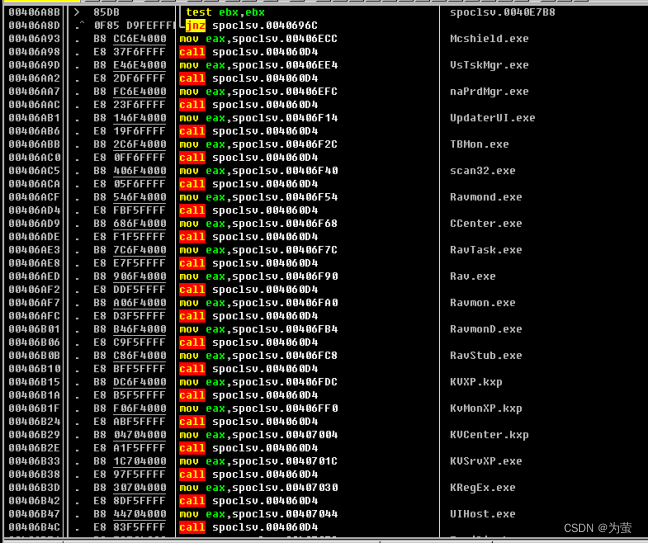Select comment TBMon.exe
648x544 pixels.
[x=479, y=145]
